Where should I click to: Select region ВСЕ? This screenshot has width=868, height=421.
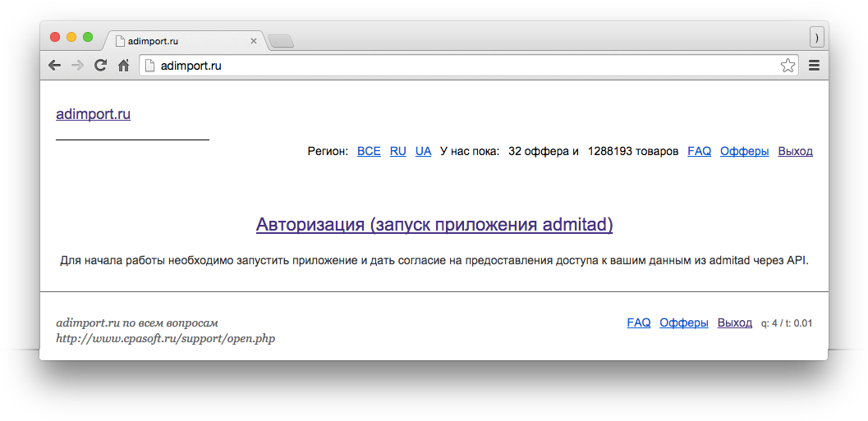point(369,151)
